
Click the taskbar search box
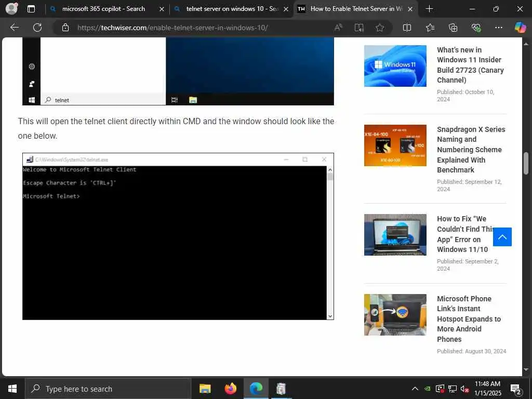108,389
